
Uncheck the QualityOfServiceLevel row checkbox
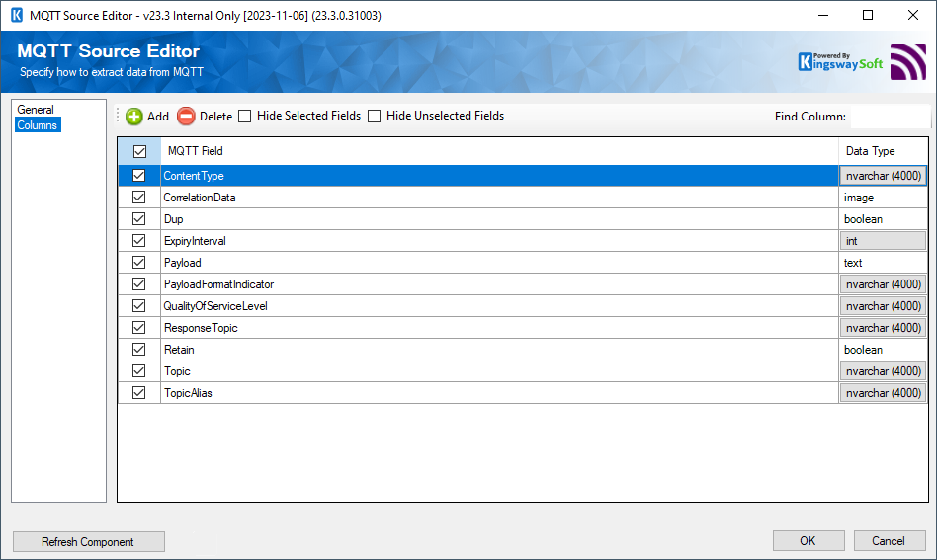[139, 305]
